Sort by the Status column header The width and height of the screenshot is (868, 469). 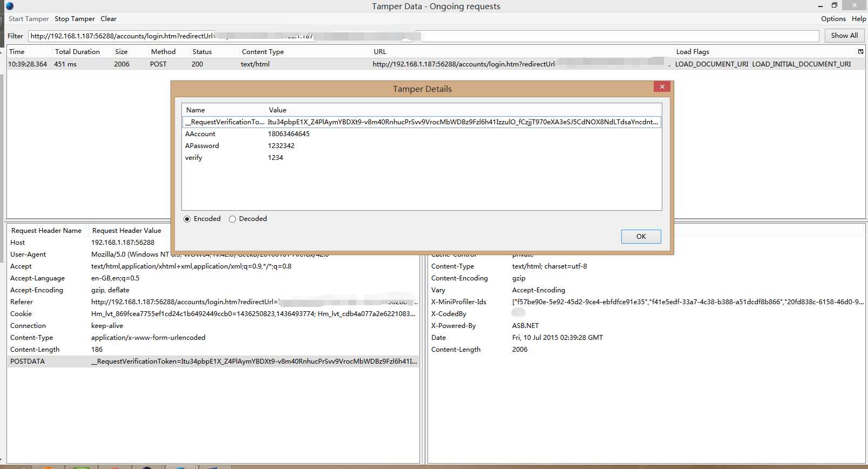coord(214,52)
